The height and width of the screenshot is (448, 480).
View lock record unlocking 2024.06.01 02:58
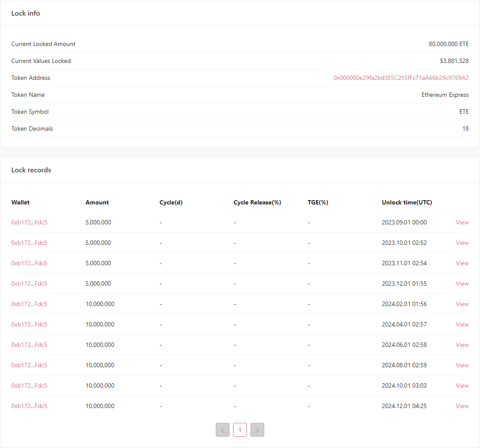[462, 345]
